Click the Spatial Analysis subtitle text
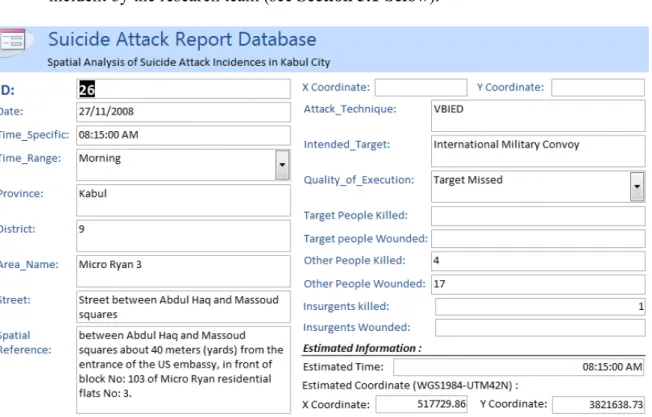Screen dimensions: 652x417 [x=188, y=62]
